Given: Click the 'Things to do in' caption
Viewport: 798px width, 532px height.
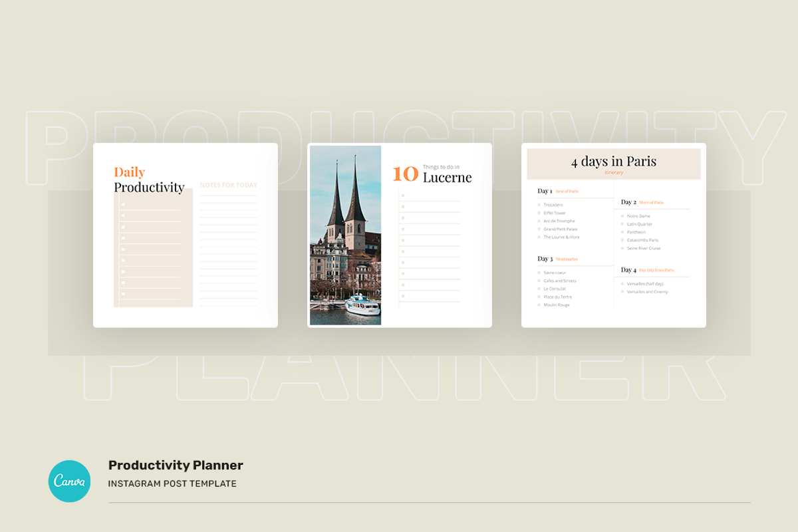Looking at the screenshot, I should (441, 167).
